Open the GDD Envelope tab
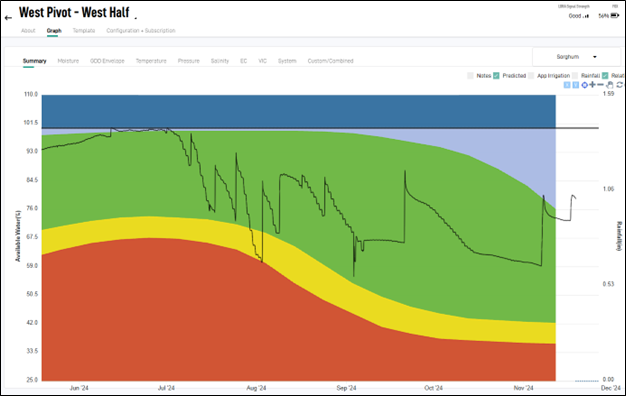The height and width of the screenshot is (396, 626). tap(107, 61)
